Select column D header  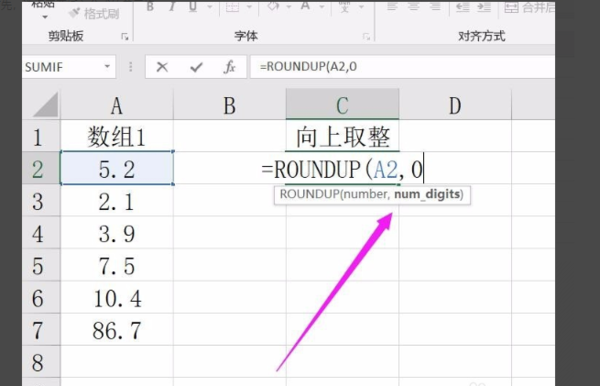(455, 105)
